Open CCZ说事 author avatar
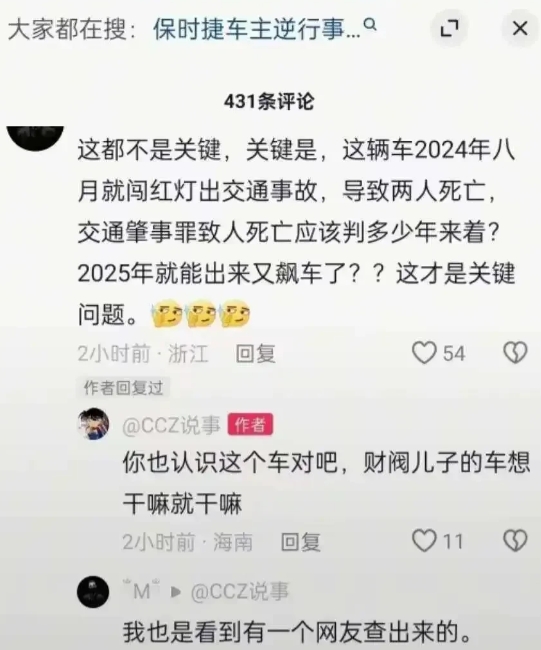The image size is (541, 650). (x=93, y=424)
